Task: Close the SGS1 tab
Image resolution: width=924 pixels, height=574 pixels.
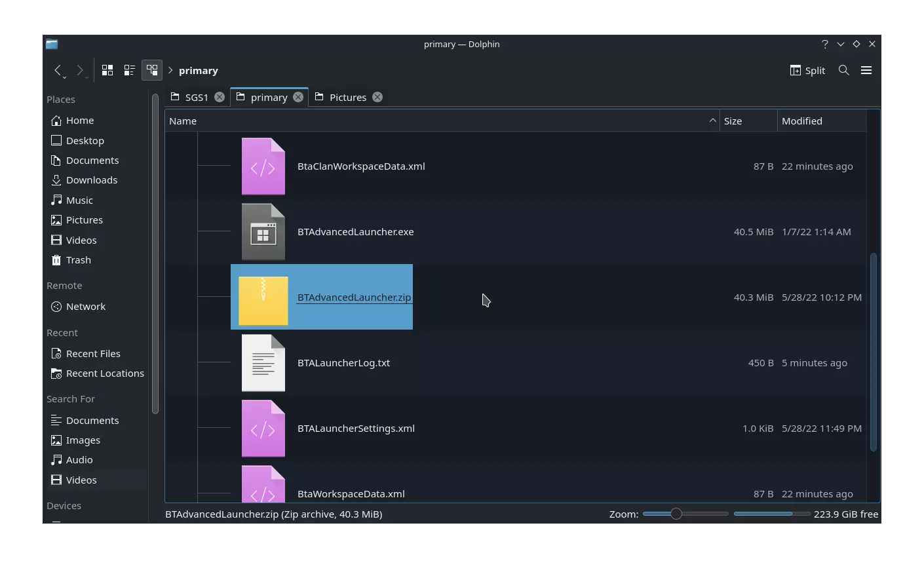Action: click(220, 97)
